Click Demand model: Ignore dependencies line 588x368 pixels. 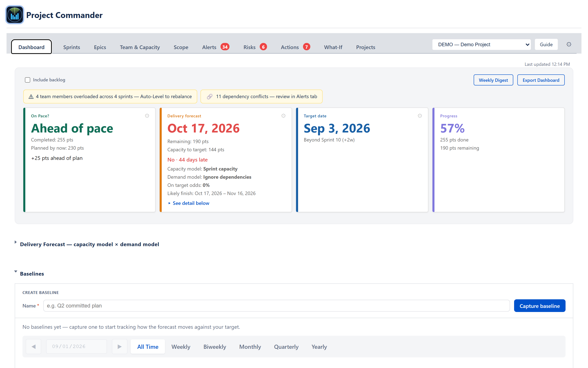pyautogui.click(x=209, y=177)
